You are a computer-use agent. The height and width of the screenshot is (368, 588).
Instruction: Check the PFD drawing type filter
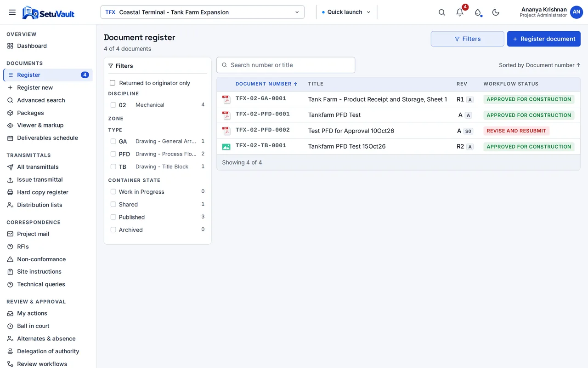(x=113, y=154)
